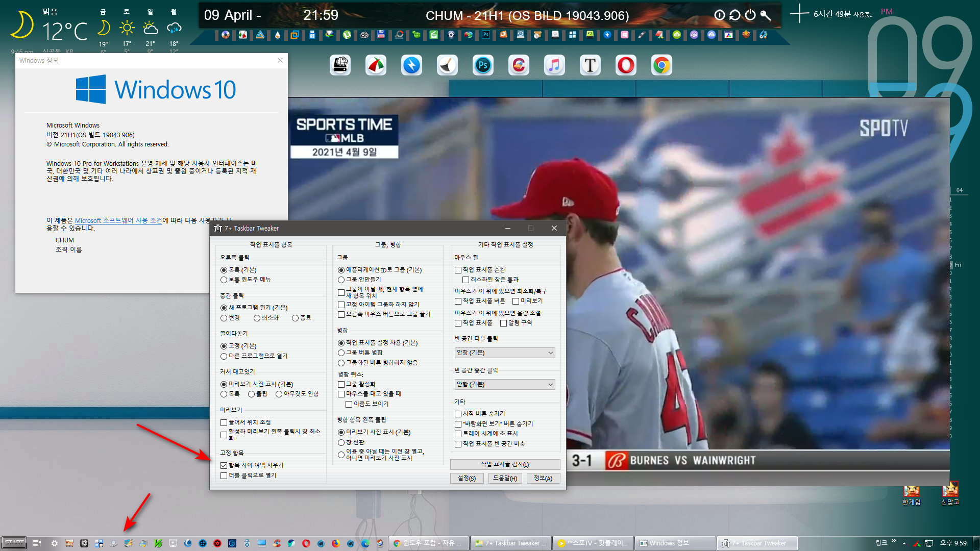Screen dimensions: 980x551
Task: Open CCleaner icon in the large dock
Action: click(519, 65)
